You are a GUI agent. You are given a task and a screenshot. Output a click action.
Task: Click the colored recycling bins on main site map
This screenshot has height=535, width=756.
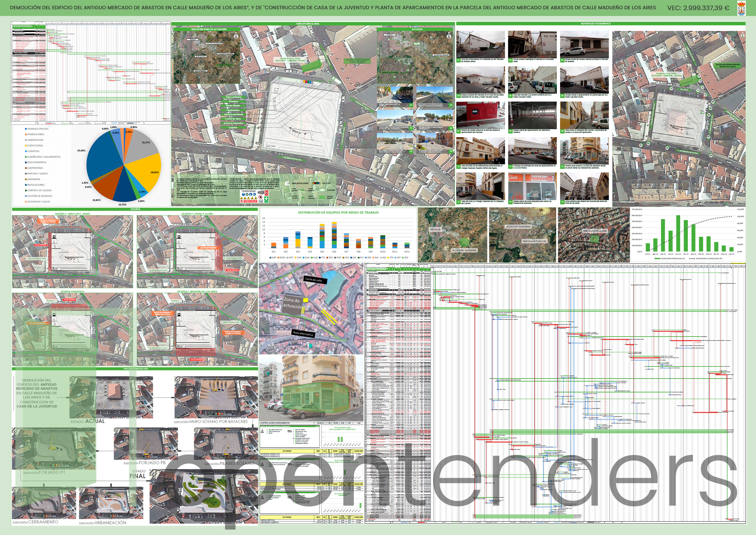pyautogui.click(x=307, y=82)
